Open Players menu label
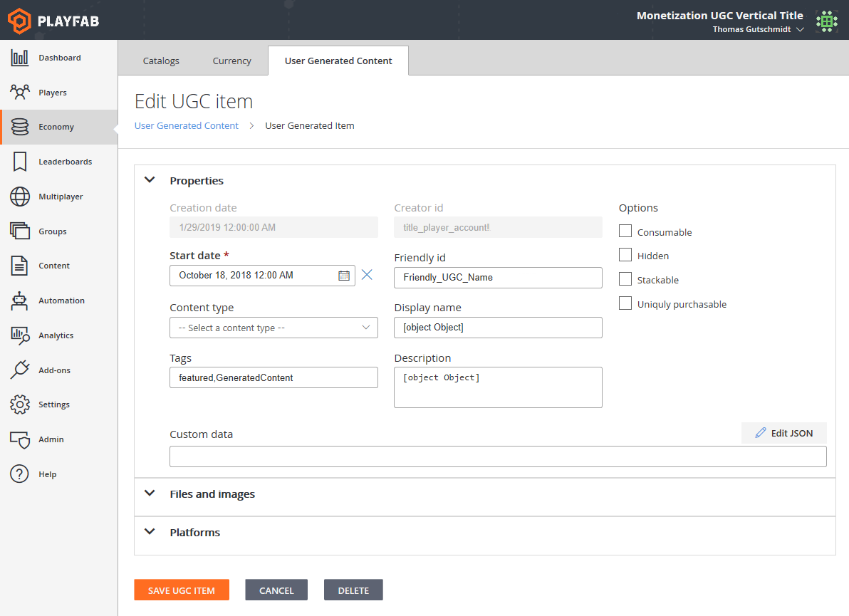 click(53, 93)
